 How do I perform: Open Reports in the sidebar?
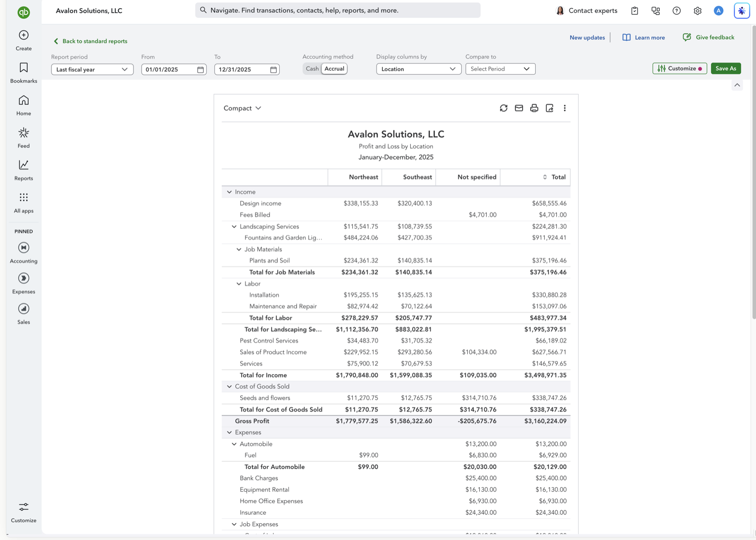point(24,170)
